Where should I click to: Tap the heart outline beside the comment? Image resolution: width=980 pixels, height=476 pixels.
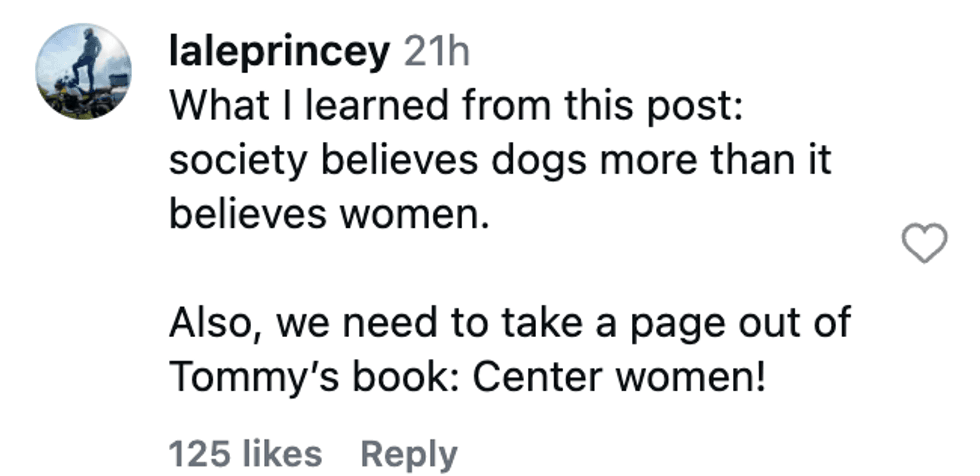(924, 244)
